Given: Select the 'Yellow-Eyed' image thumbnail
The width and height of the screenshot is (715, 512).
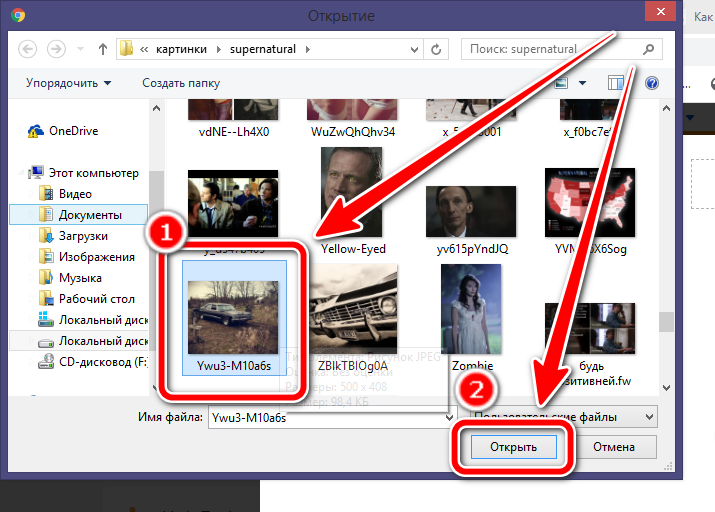Looking at the screenshot, I should [x=352, y=191].
